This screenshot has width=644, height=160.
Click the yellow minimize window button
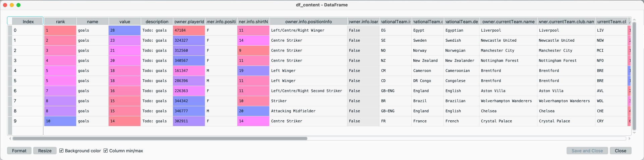click(x=12, y=5)
